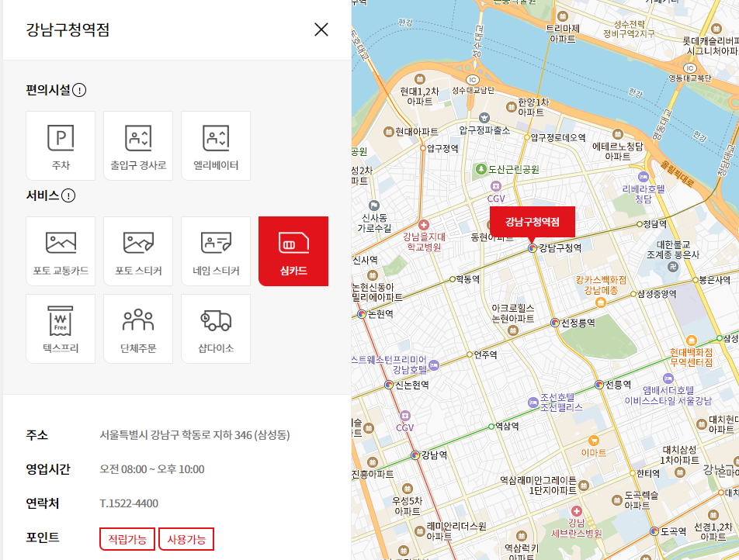This screenshot has height=560, width=739.
Task: Select the 출입구 경사로 amenity icon
Action: pos(138,146)
